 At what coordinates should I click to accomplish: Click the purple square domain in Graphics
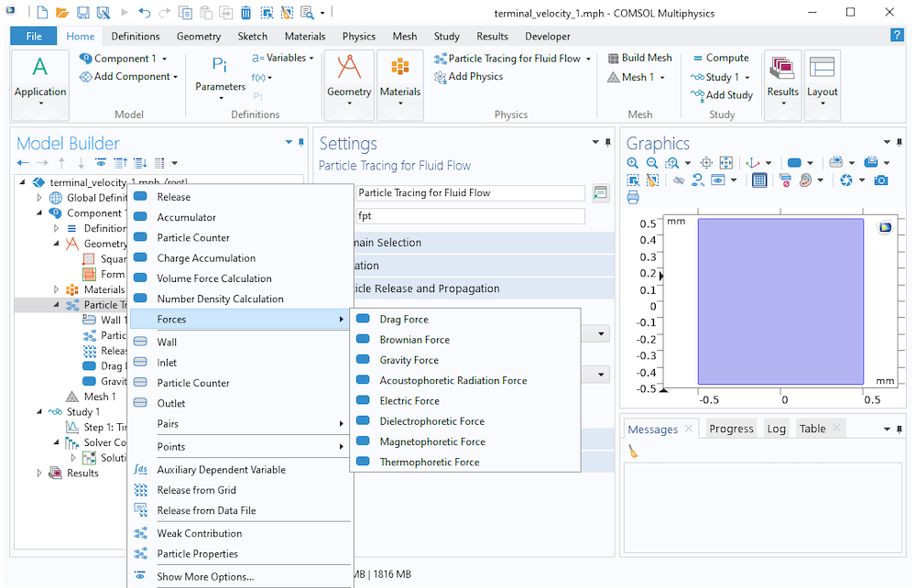tap(780, 301)
